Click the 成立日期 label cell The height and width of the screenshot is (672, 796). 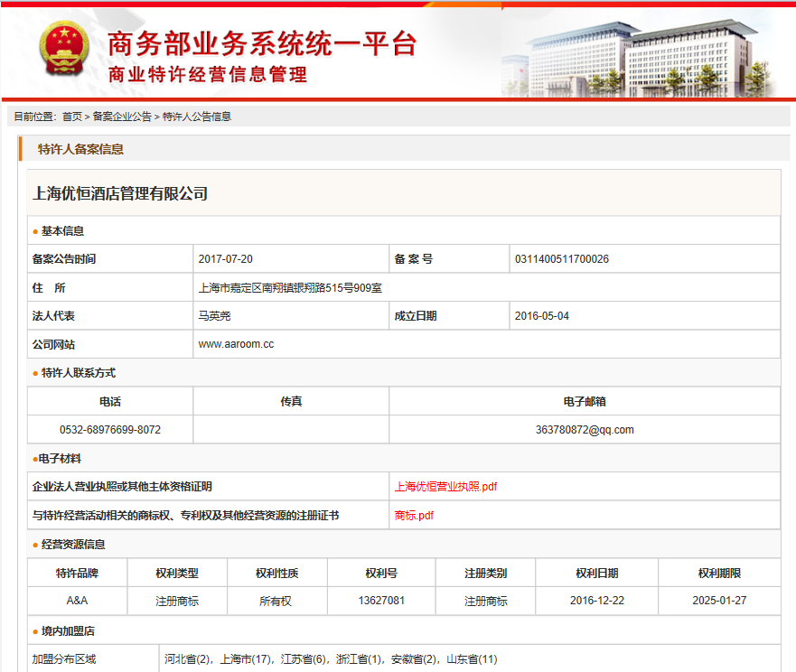click(449, 316)
